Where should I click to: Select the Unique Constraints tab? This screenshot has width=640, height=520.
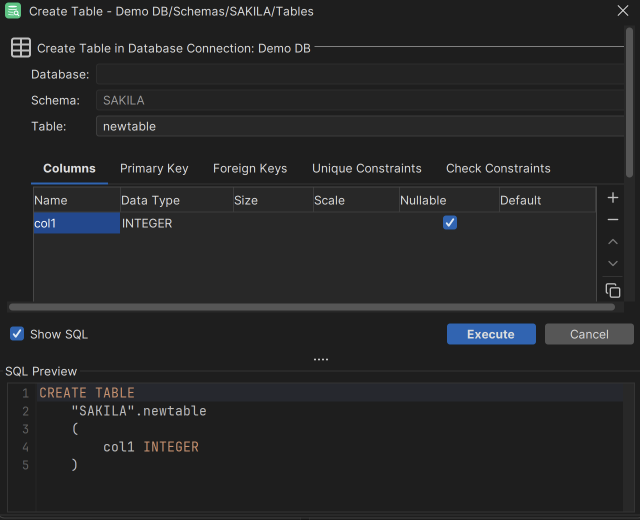(367, 168)
